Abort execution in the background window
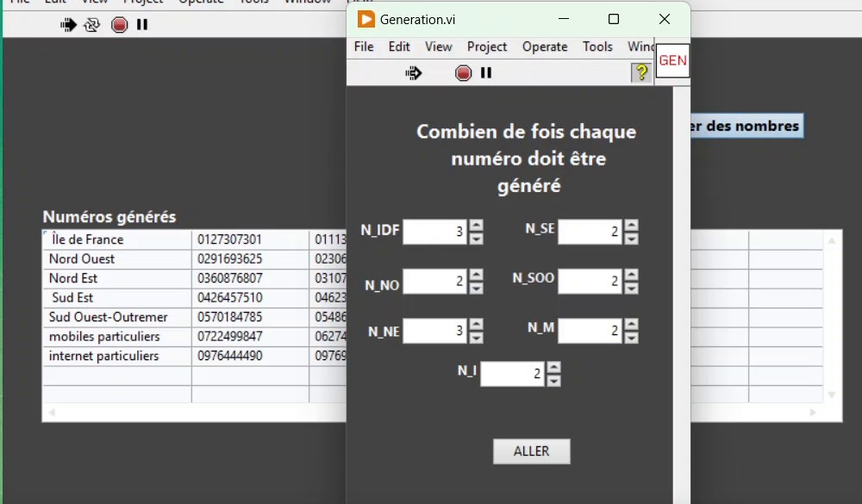Screen dimensions: 862x504 (119, 25)
